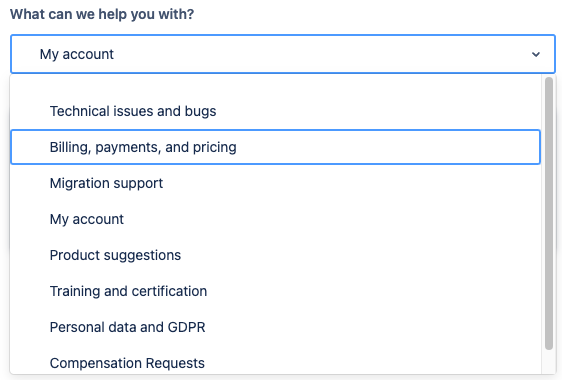Select the blank empty option atop the list
Image resolution: width=562 pixels, height=380 pixels.
[276, 85]
